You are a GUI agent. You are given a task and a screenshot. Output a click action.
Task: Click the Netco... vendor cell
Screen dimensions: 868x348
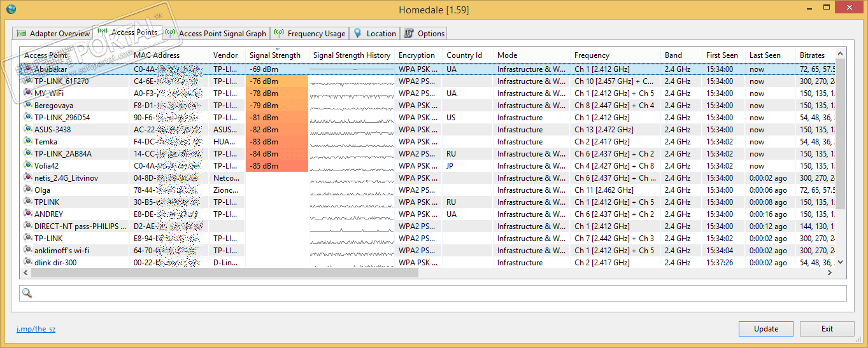(227, 178)
